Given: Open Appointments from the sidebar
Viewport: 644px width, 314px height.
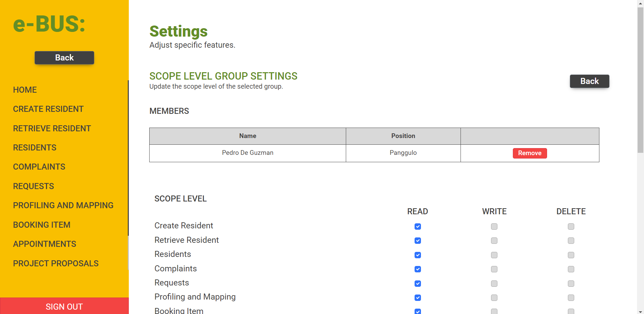Looking at the screenshot, I should (x=45, y=244).
